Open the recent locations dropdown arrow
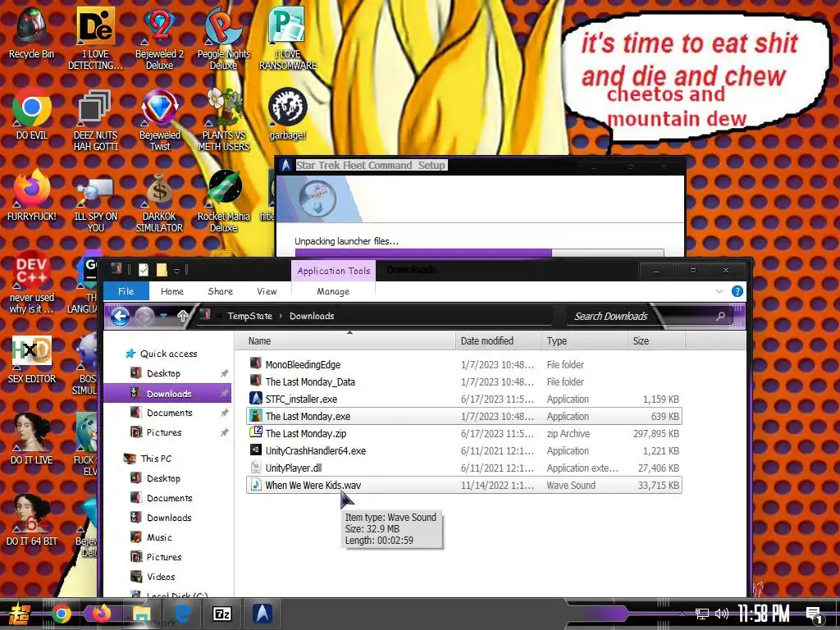This screenshot has height=630, width=840. point(164,316)
